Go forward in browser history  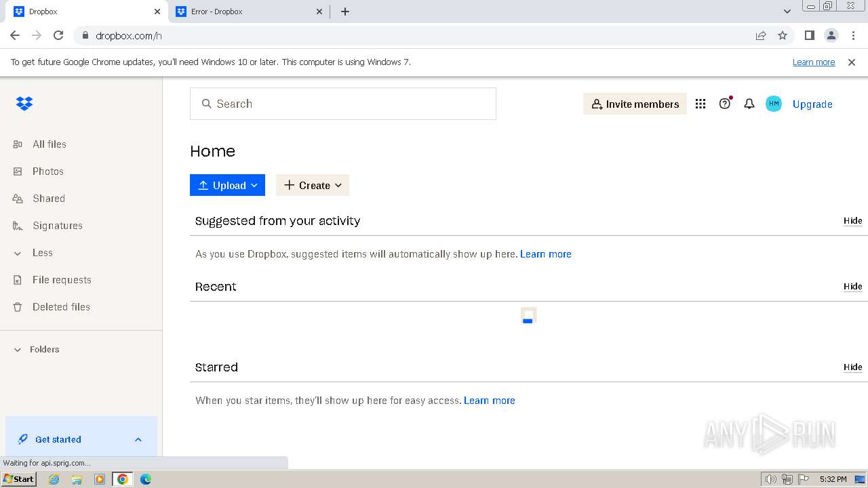click(37, 35)
